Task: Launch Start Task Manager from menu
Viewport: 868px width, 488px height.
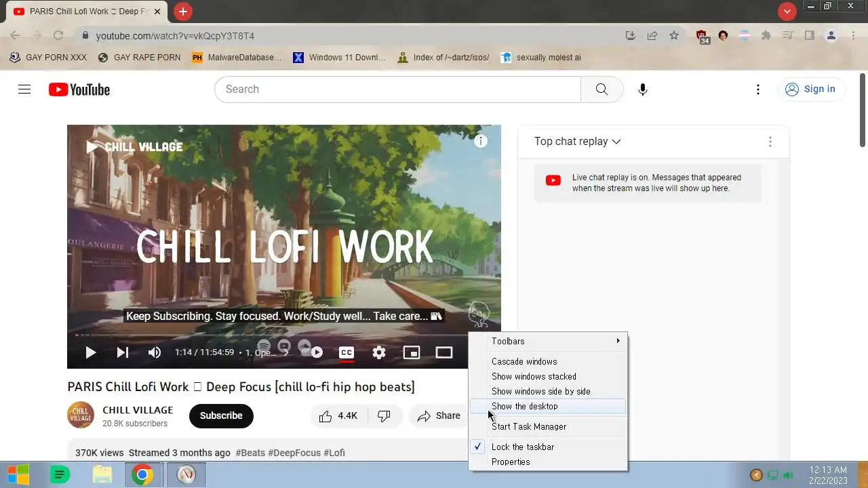Action: click(548, 426)
